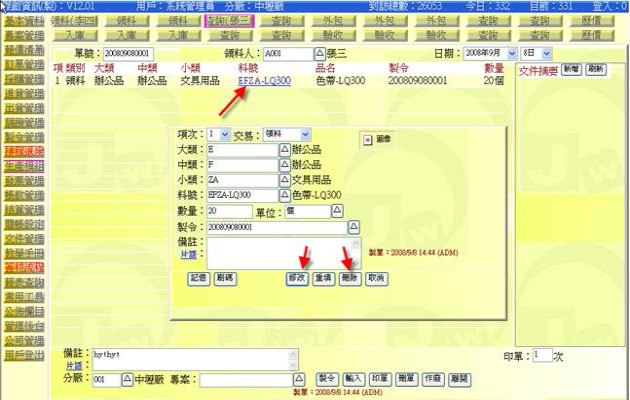Click the broken 圖像 image icon
Image resolution: width=630 pixels, height=400 pixels.
366,141
